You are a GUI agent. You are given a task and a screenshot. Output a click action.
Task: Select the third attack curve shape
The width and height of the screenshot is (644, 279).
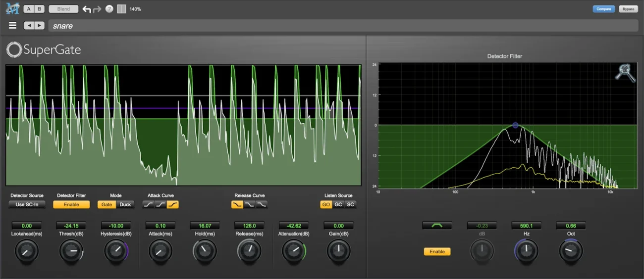[172, 204]
